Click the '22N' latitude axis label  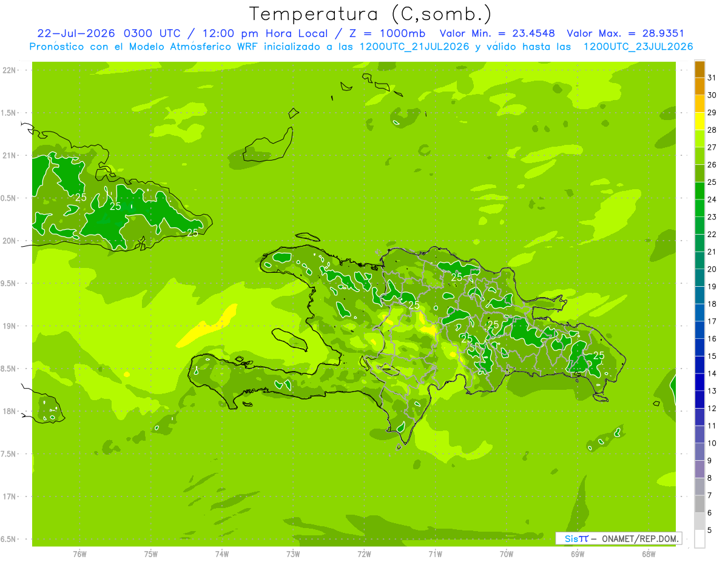tap(9, 70)
